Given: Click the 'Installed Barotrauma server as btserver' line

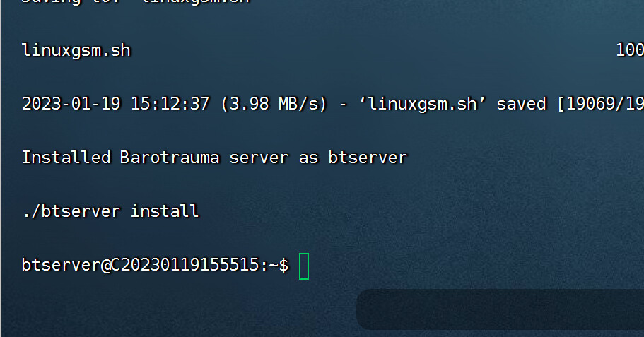Looking at the screenshot, I should coord(213,157).
